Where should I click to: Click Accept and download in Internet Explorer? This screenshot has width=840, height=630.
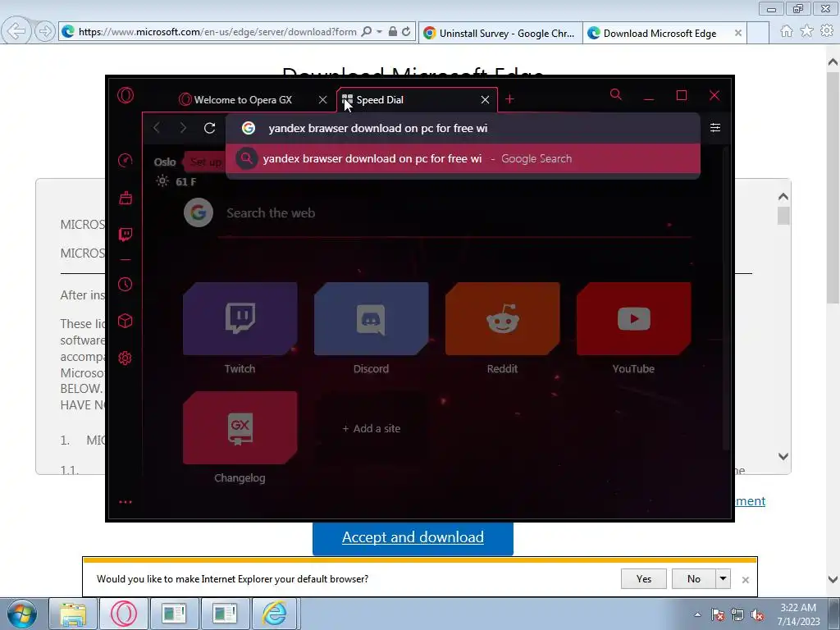point(413,536)
